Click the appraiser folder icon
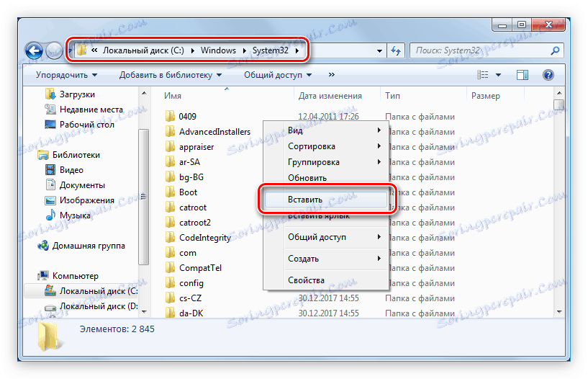 tap(171, 147)
